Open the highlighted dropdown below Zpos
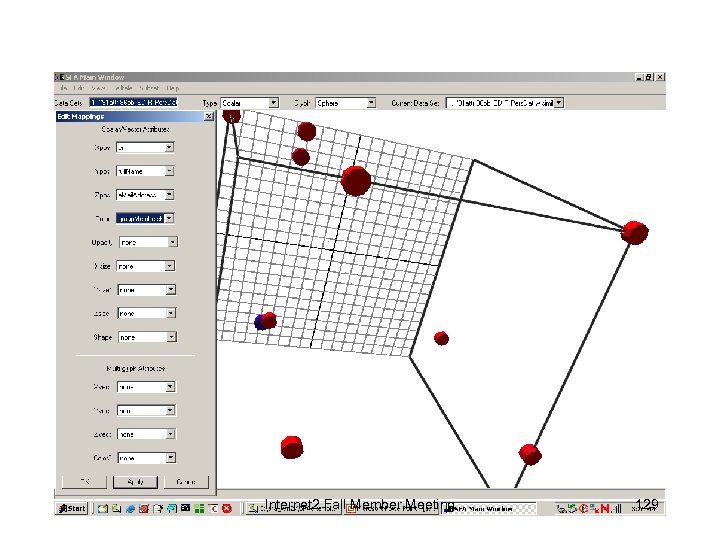This screenshot has height=540, width=720. (x=145, y=219)
